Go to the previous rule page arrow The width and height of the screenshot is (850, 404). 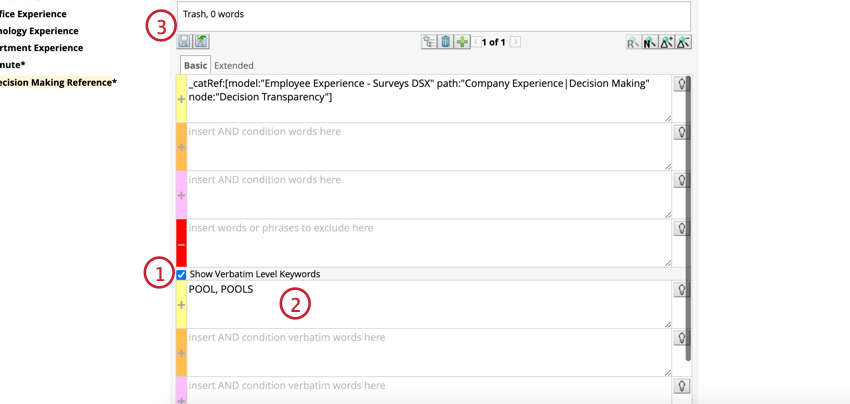(478, 42)
